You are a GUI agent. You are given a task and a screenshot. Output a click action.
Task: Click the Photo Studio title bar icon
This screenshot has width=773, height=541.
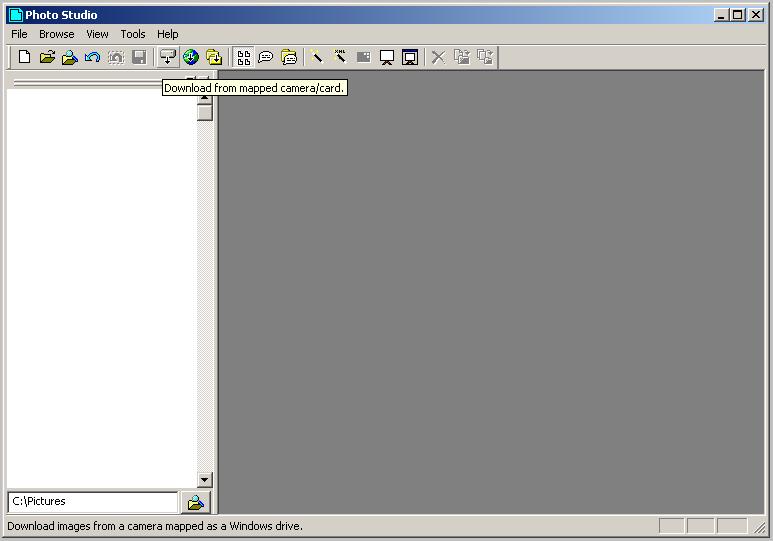click(16, 15)
